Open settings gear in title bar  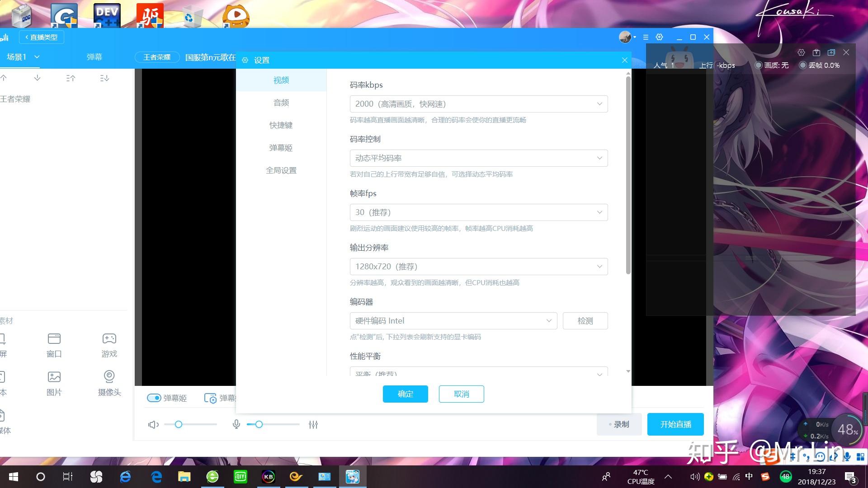click(x=659, y=37)
